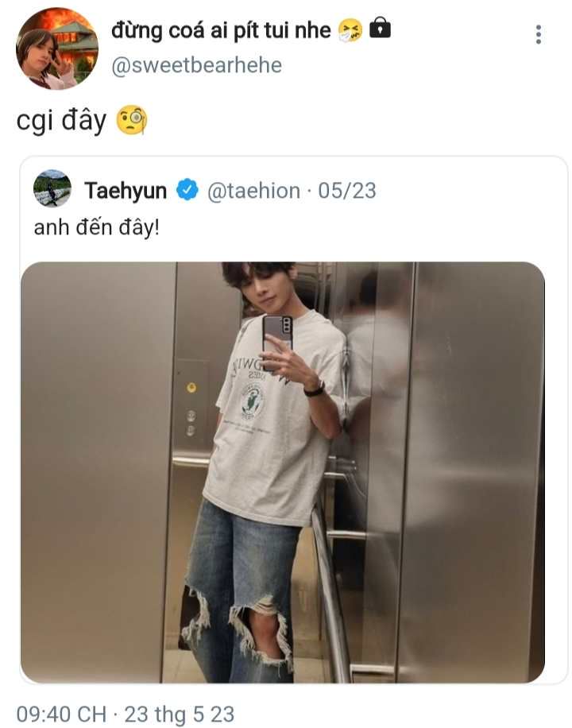This screenshot has width=572, height=728.
Task: Tap the logo printed on the white t-shirt
Action: [x=253, y=402]
